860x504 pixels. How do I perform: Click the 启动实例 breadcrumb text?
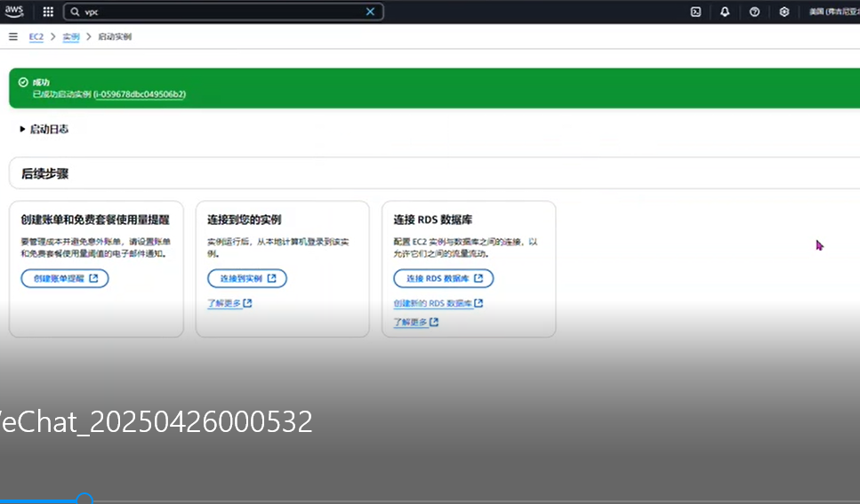(115, 36)
